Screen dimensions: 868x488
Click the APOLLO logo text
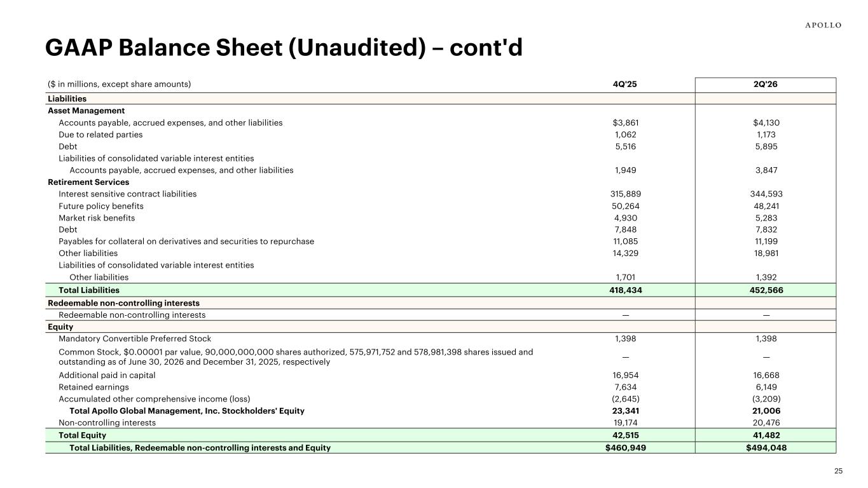coord(823,25)
